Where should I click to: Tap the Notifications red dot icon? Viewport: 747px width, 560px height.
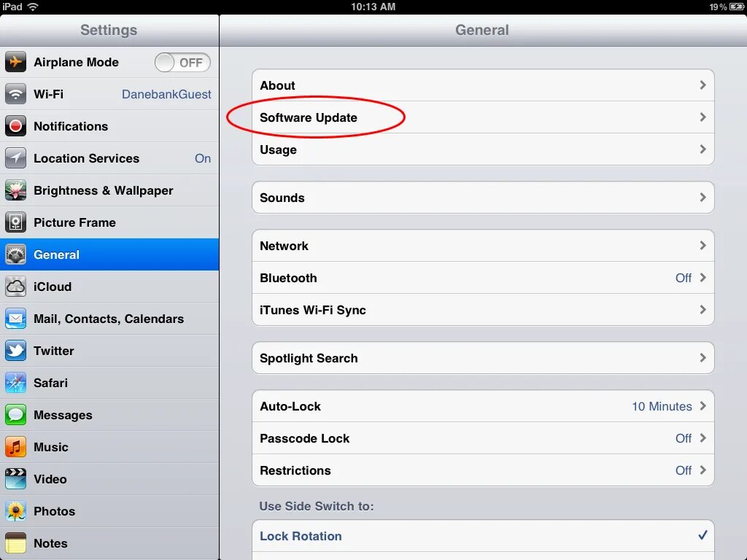coord(15,126)
